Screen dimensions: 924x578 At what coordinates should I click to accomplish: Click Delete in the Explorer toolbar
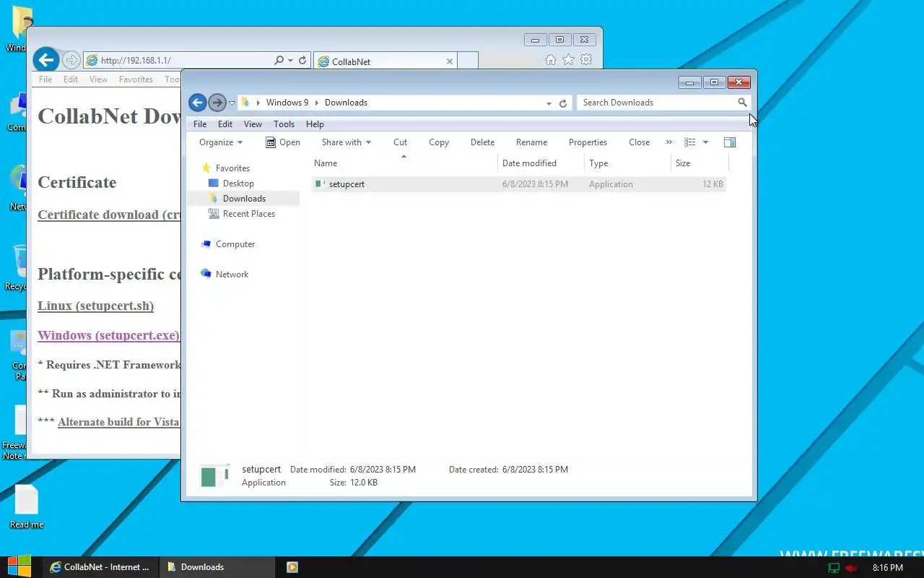coord(482,142)
